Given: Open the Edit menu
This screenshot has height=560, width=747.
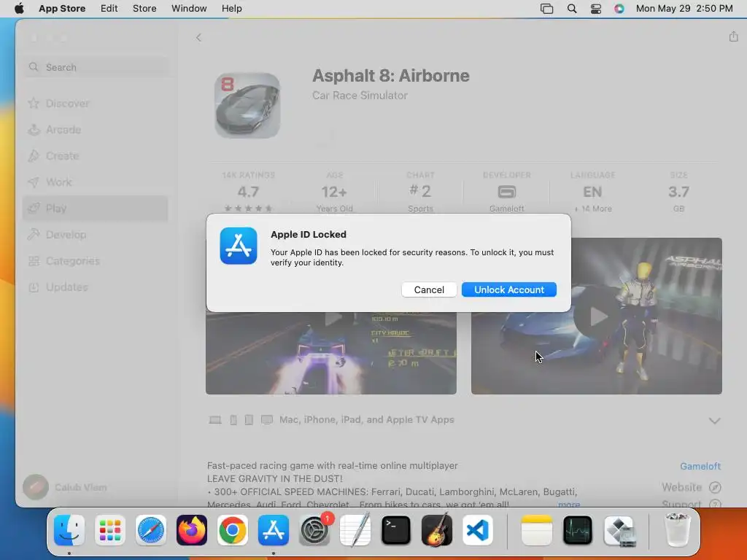Looking at the screenshot, I should coord(109,9).
